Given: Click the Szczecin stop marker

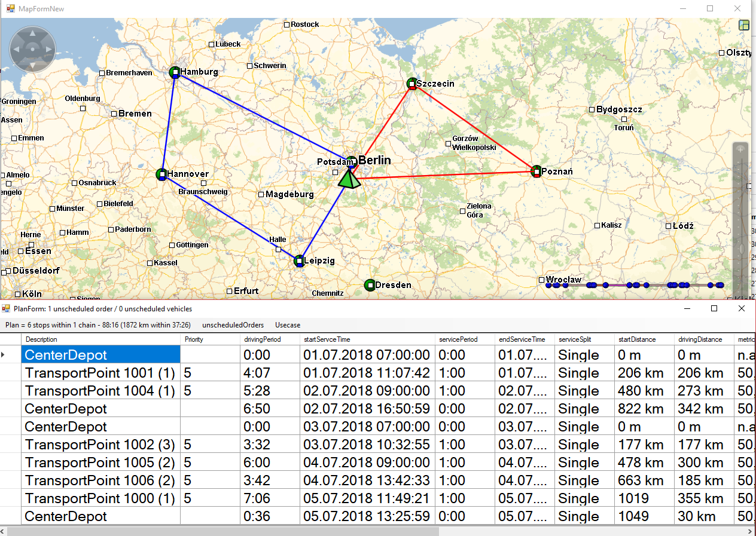Looking at the screenshot, I should [x=412, y=84].
